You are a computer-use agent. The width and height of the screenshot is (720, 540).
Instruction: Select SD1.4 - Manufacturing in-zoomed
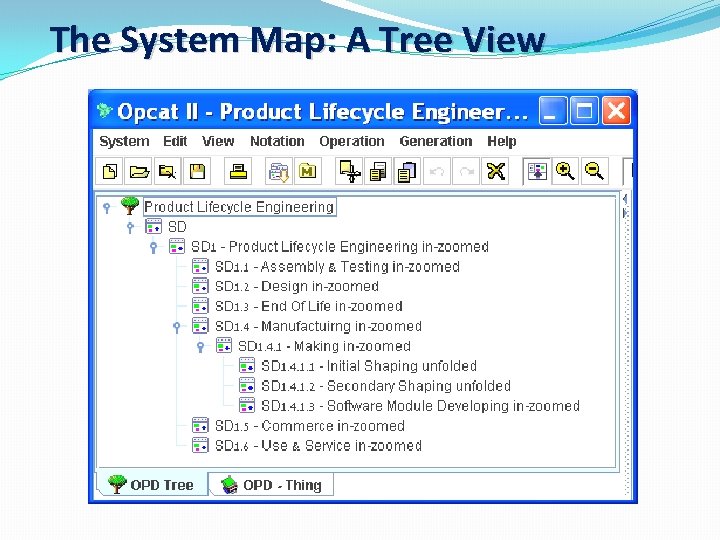click(x=318, y=326)
